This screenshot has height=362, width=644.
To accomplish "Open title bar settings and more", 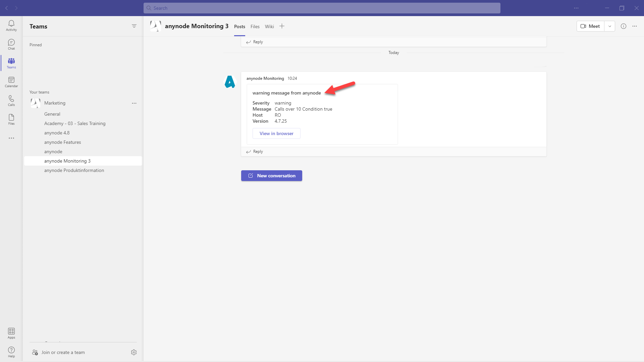I will [x=576, y=8].
